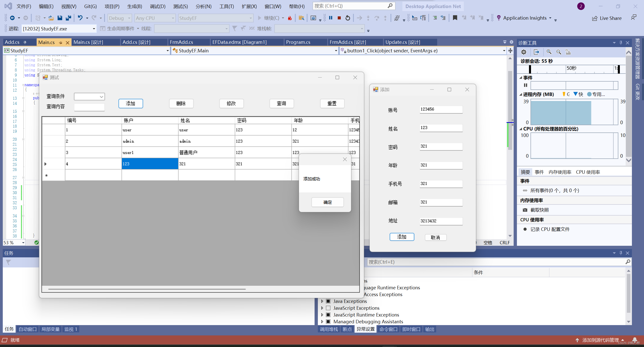Click the 删除 button in 测试 window

tap(181, 103)
